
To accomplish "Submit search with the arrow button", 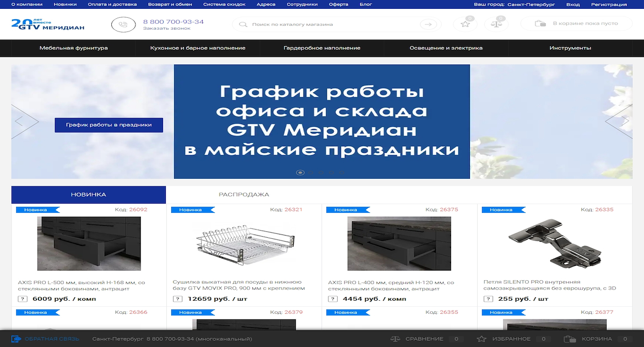I will coord(429,24).
